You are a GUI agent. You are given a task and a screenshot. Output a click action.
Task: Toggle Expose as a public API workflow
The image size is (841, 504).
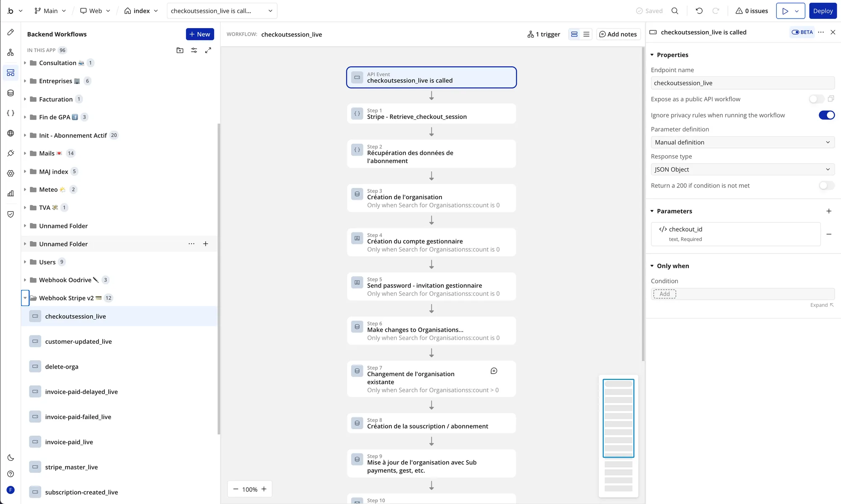point(817,99)
